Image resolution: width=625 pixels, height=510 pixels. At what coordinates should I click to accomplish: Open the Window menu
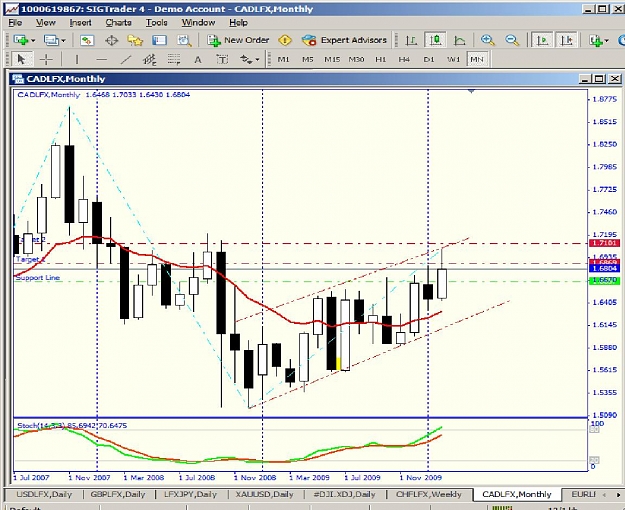[198, 23]
